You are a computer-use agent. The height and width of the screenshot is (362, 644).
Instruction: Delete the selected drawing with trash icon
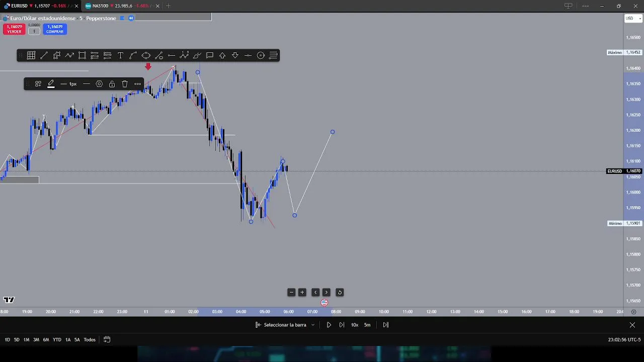[x=125, y=84]
